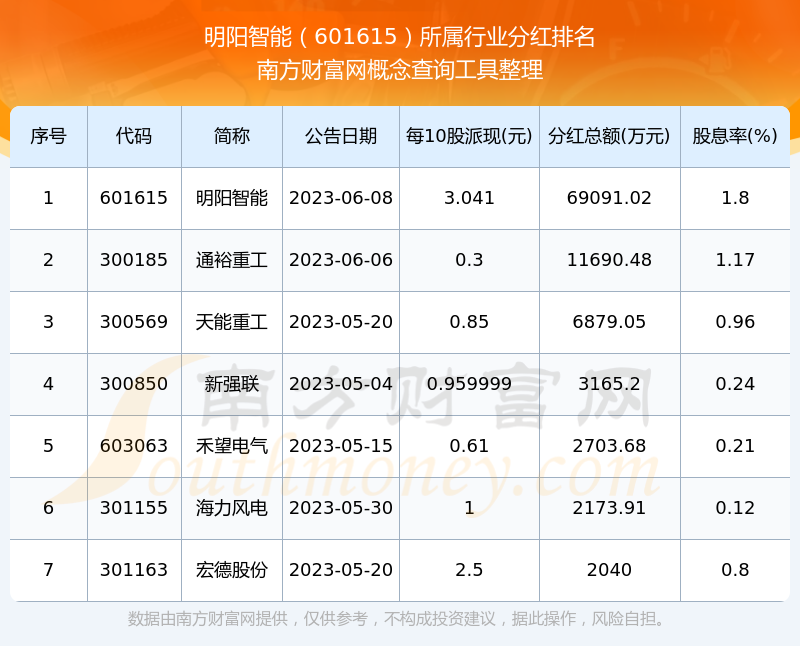Click total dividend 2703.68
This screenshot has height=646, width=800.
(x=609, y=446)
